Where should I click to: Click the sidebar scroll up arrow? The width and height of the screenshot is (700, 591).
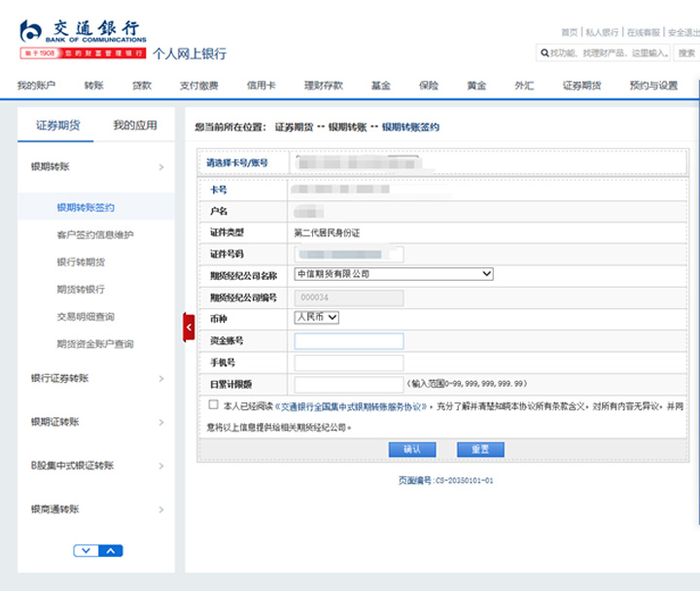pos(111,551)
